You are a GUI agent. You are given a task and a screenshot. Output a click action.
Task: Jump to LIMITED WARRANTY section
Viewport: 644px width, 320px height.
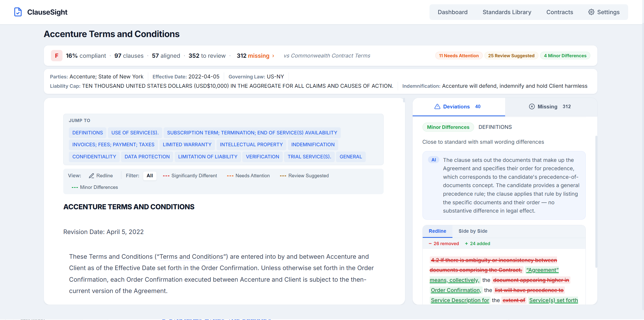click(x=187, y=144)
